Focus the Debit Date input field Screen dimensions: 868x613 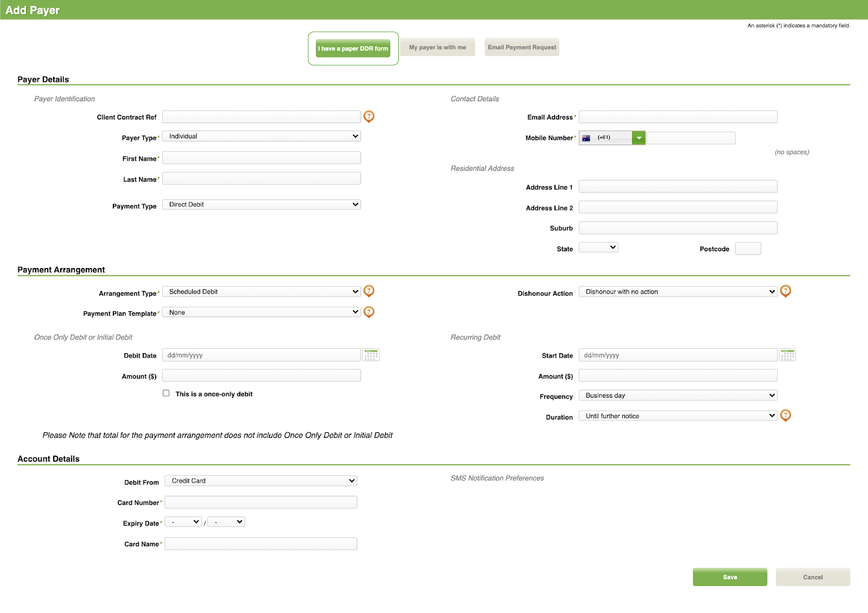261,355
